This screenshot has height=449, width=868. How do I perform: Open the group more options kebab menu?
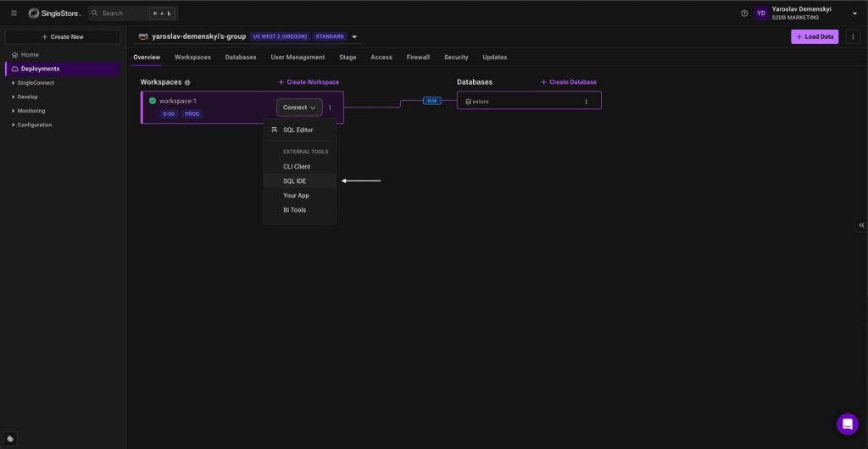tap(853, 37)
